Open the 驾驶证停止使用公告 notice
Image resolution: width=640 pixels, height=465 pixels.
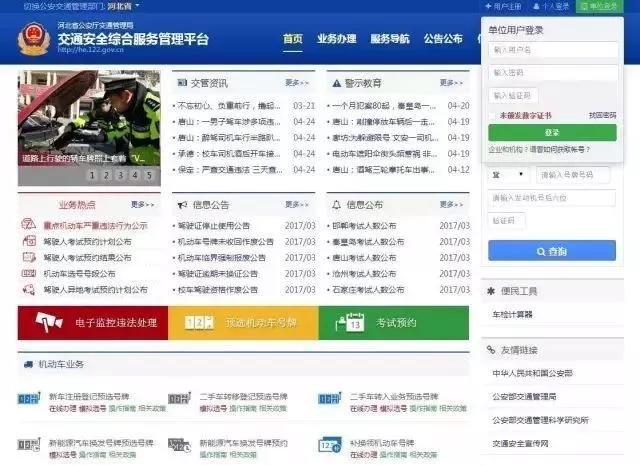[213, 226]
